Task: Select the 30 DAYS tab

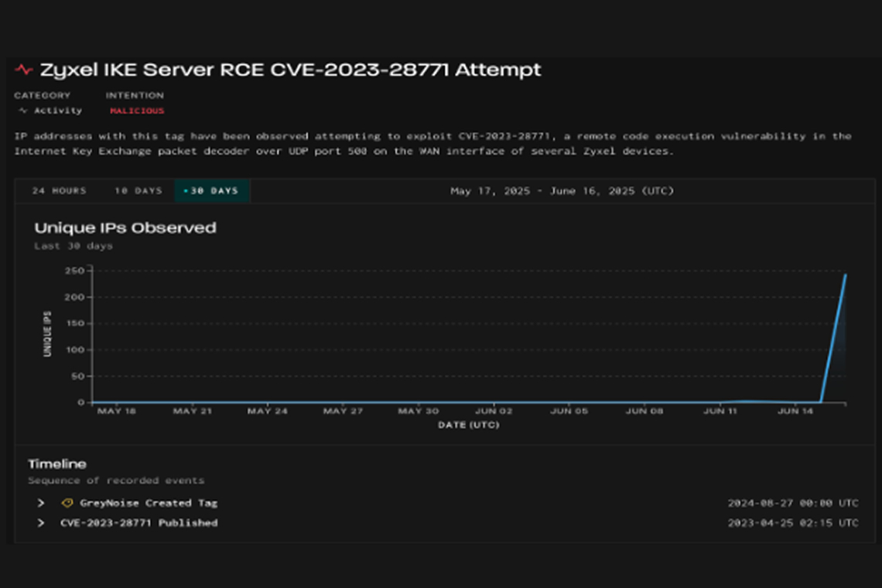Action: [211, 191]
